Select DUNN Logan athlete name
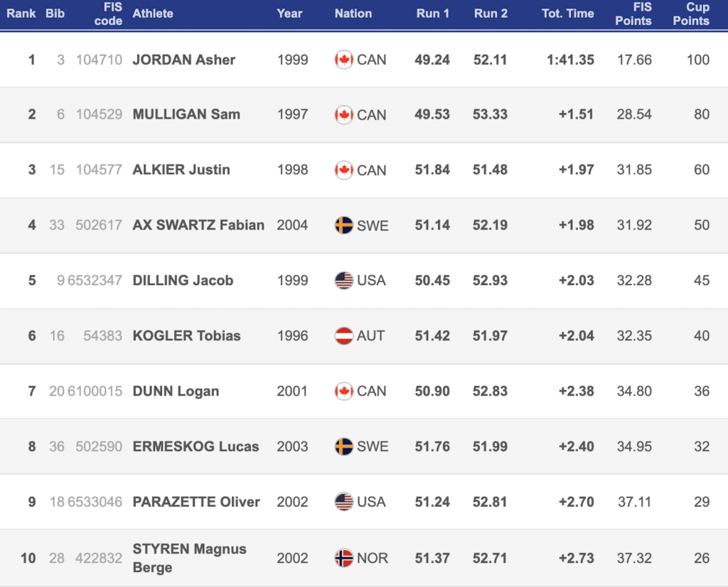The image size is (728, 587). coord(176,391)
